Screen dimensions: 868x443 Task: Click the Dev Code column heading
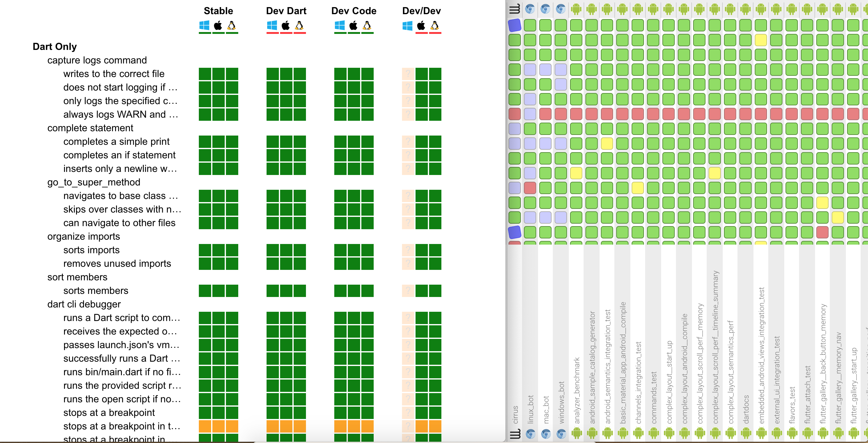coord(354,11)
